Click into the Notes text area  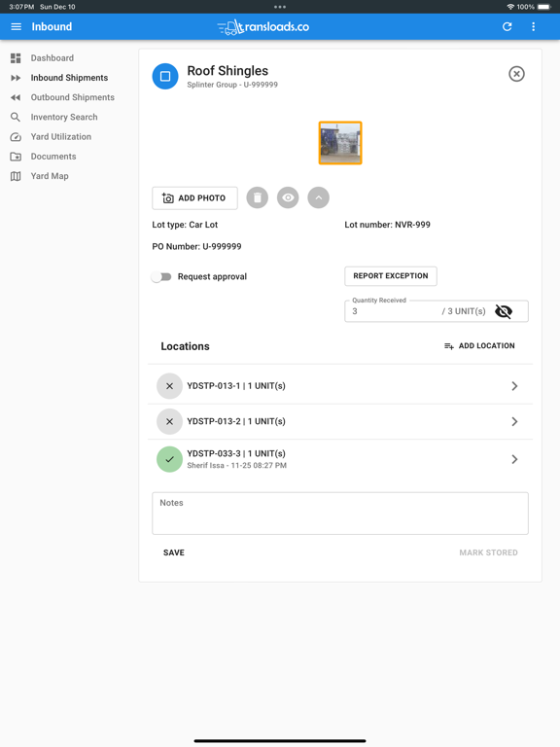[x=340, y=514]
